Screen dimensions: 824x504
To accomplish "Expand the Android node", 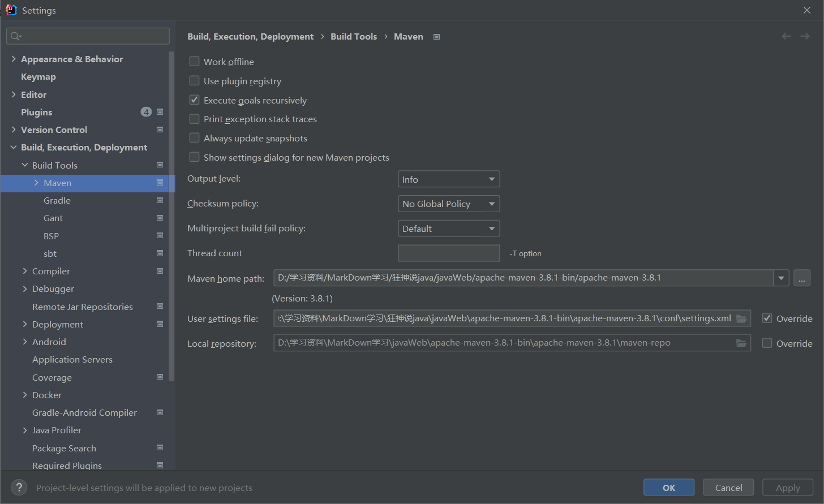I will coord(25,342).
